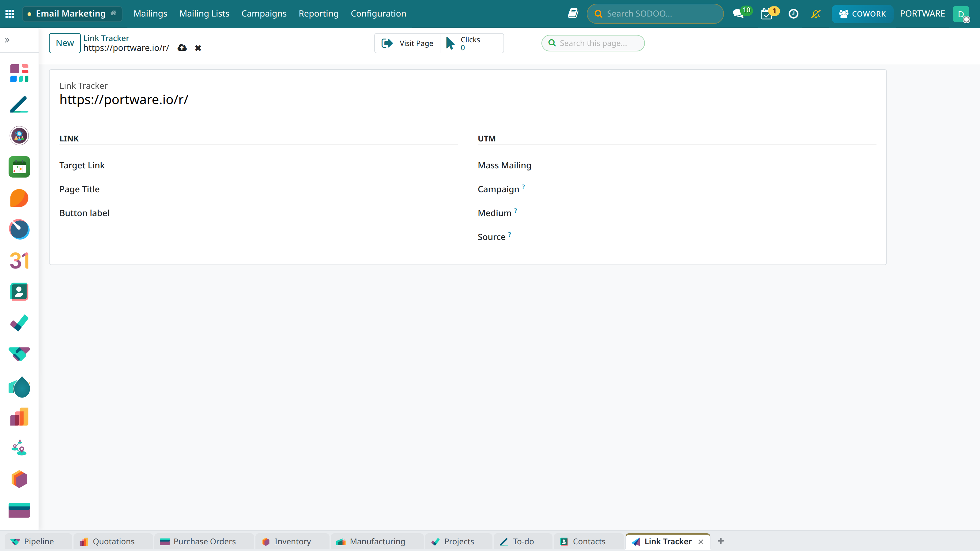Open the orange speech-bubble Discuss icon
The width and height of the screenshot is (980, 551).
click(19, 198)
